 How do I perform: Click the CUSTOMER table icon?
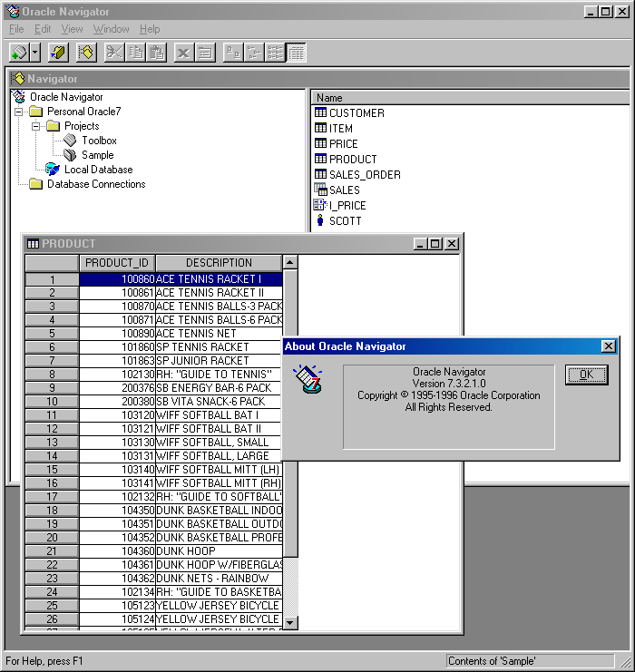320,112
